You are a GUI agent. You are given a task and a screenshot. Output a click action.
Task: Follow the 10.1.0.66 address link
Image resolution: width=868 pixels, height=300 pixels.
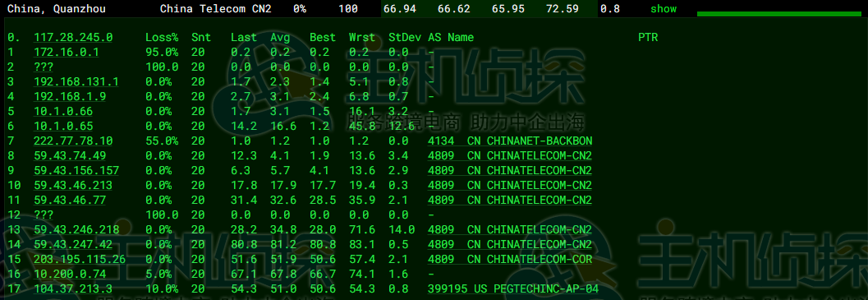coord(63,112)
